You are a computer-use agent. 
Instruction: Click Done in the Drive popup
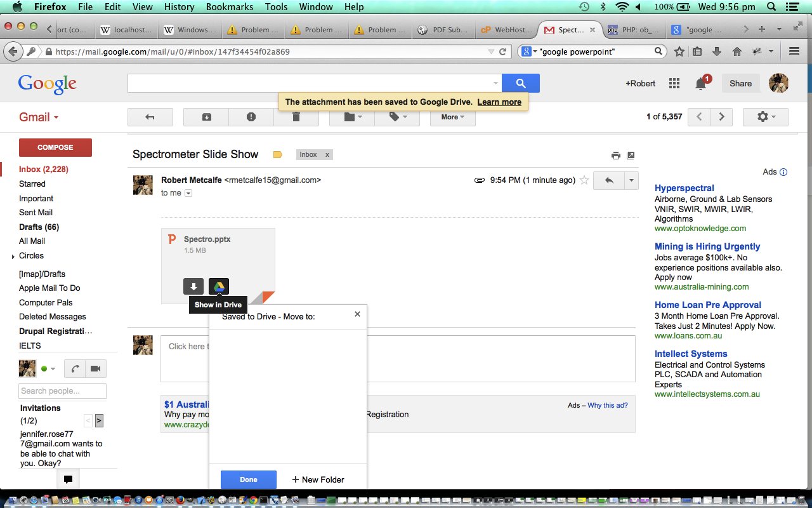pos(249,479)
